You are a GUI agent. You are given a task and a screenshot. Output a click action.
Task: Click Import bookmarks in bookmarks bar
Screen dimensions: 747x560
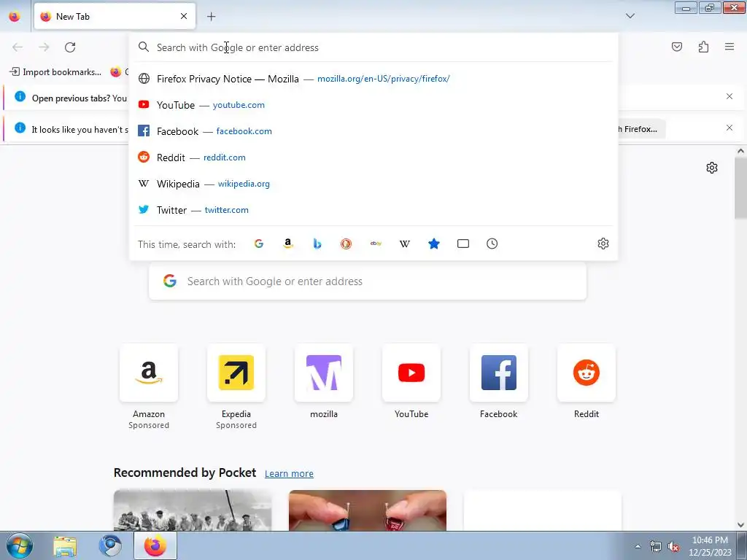pos(55,72)
